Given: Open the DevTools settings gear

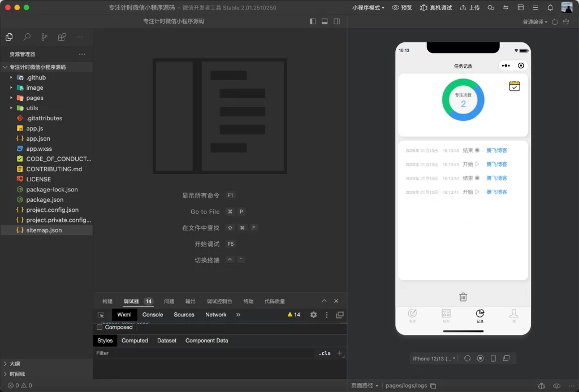Looking at the screenshot, I should pos(314,315).
